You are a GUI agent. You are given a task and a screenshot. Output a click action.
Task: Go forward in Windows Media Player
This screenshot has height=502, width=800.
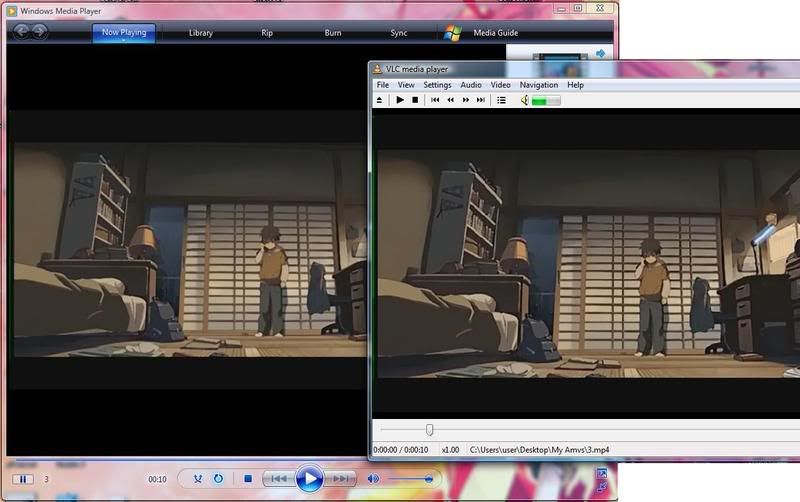(x=39, y=32)
